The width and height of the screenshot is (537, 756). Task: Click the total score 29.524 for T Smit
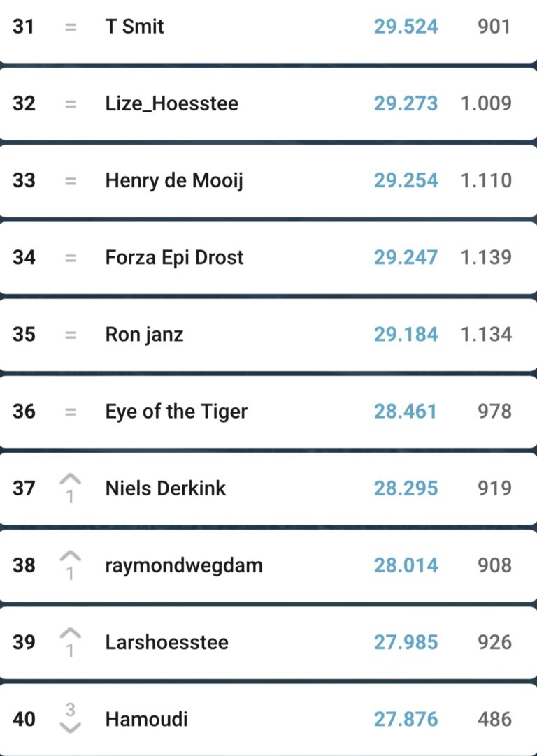coord(406,27)
